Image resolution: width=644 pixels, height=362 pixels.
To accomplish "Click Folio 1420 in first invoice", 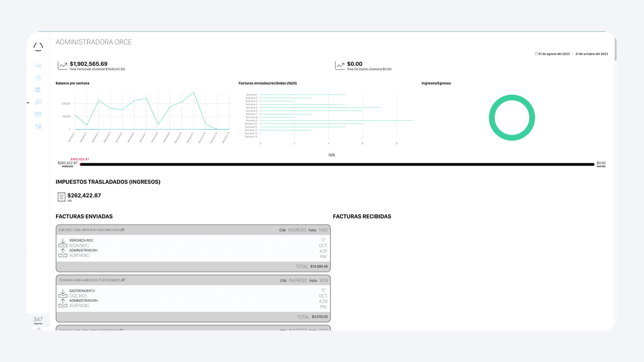I will [x=318, y=230].
